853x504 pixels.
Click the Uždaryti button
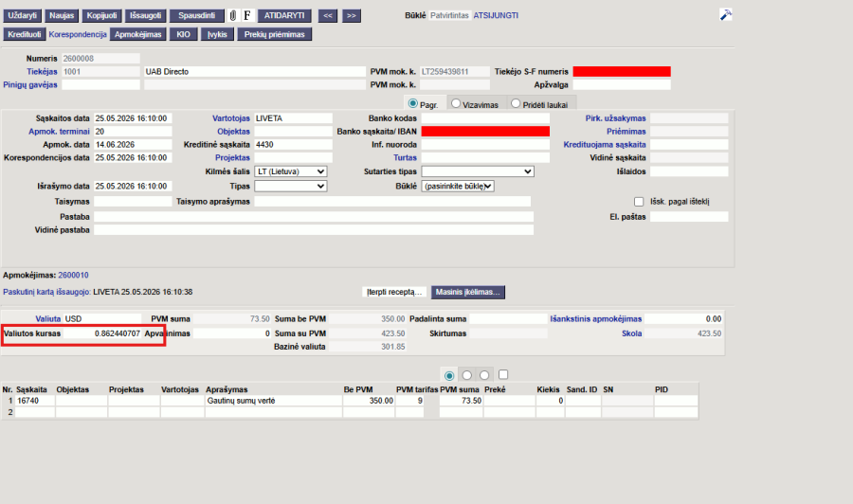tap(23, 16)
